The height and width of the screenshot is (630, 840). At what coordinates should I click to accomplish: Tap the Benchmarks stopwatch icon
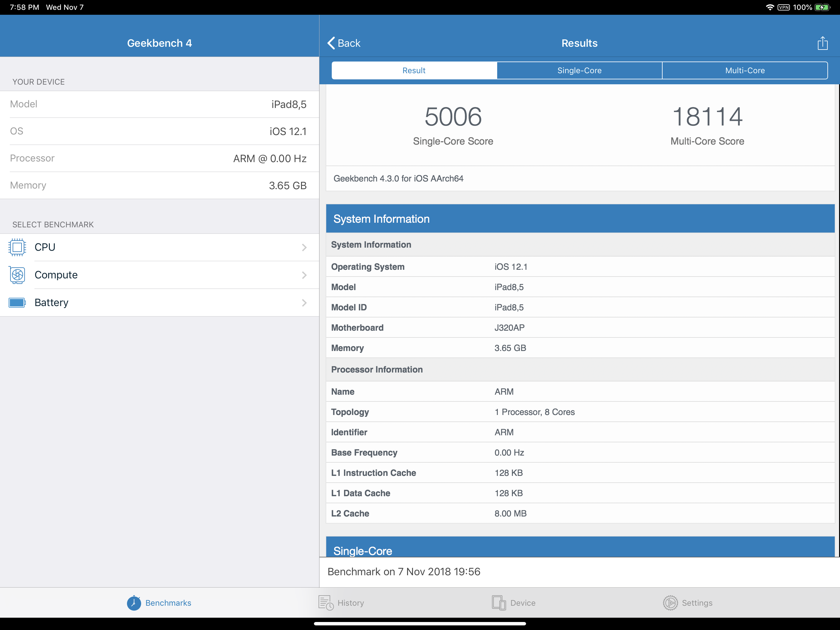[x=134, y=603]
